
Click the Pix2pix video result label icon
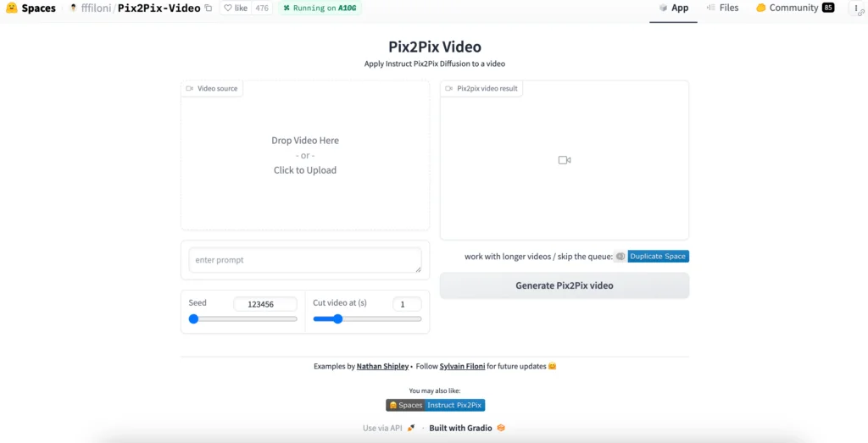(449, 88)
